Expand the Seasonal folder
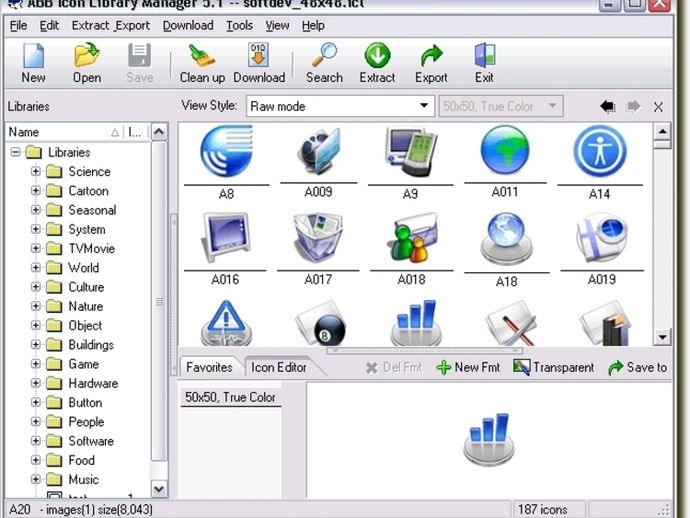This screenshot has width=690, height=518. (36, 210)
